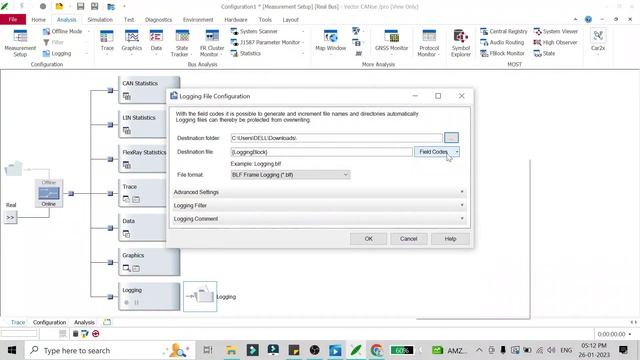Expand the Logging Filter section

point(319,205)
